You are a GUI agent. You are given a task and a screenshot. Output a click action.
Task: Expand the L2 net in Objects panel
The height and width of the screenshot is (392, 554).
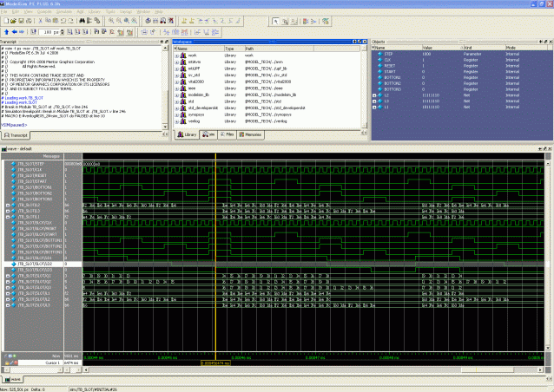click(x=374, y=95)
